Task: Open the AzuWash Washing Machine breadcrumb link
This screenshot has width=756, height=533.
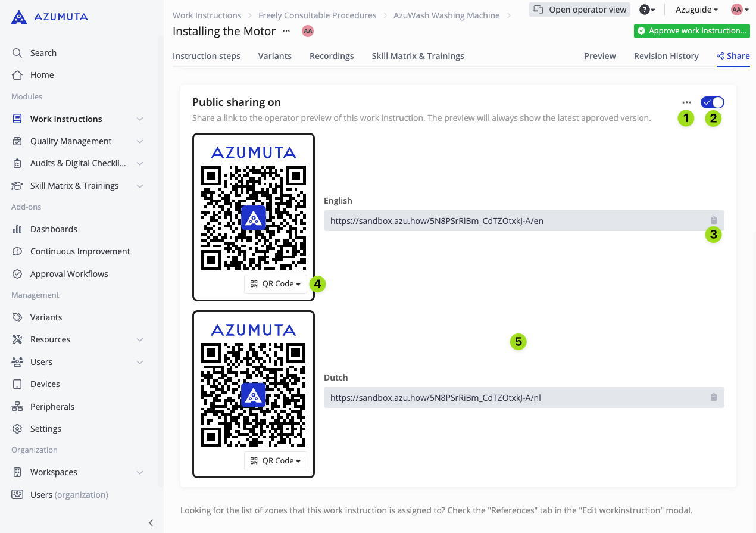Action: point(446,15)
